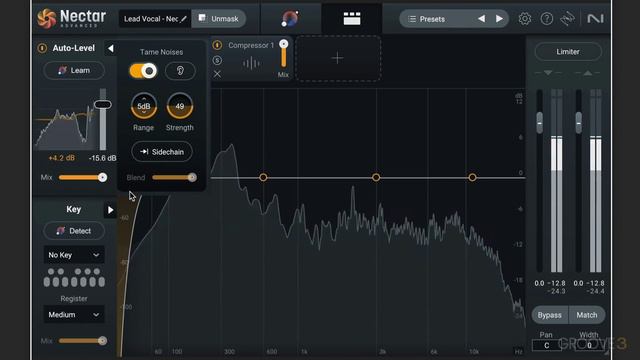Click the Pan value field C

point(547,345)
